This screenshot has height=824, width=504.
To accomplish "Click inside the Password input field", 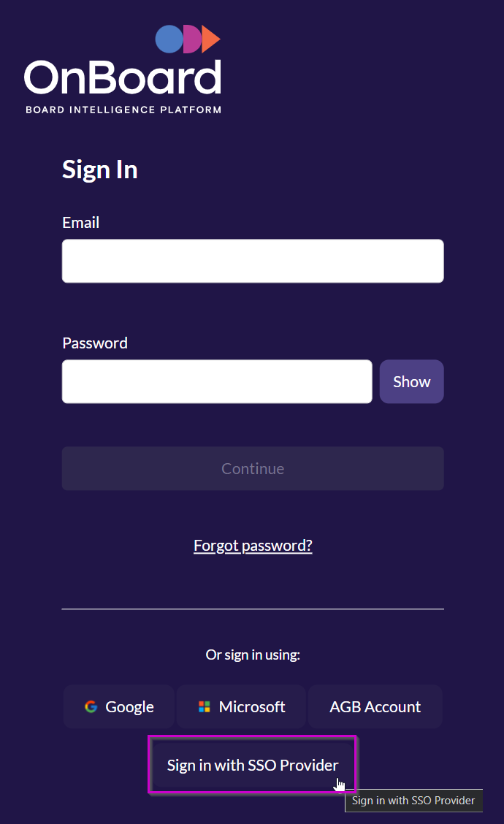I will 216,381.
